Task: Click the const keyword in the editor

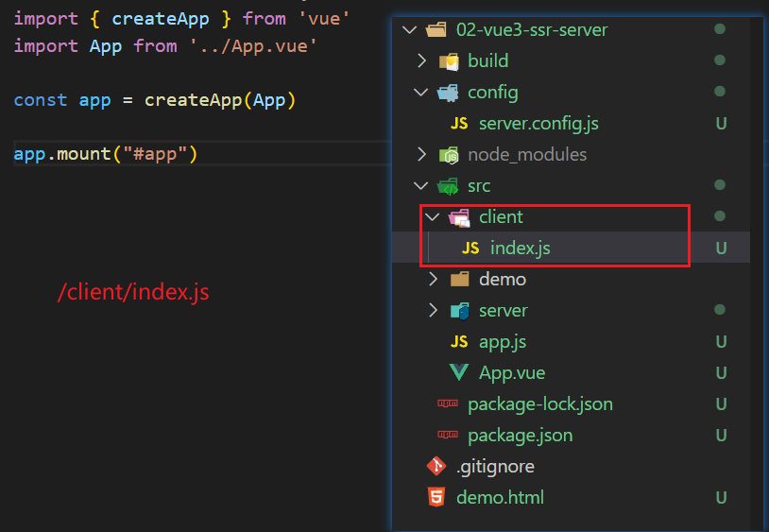Action: pos(41,100)
